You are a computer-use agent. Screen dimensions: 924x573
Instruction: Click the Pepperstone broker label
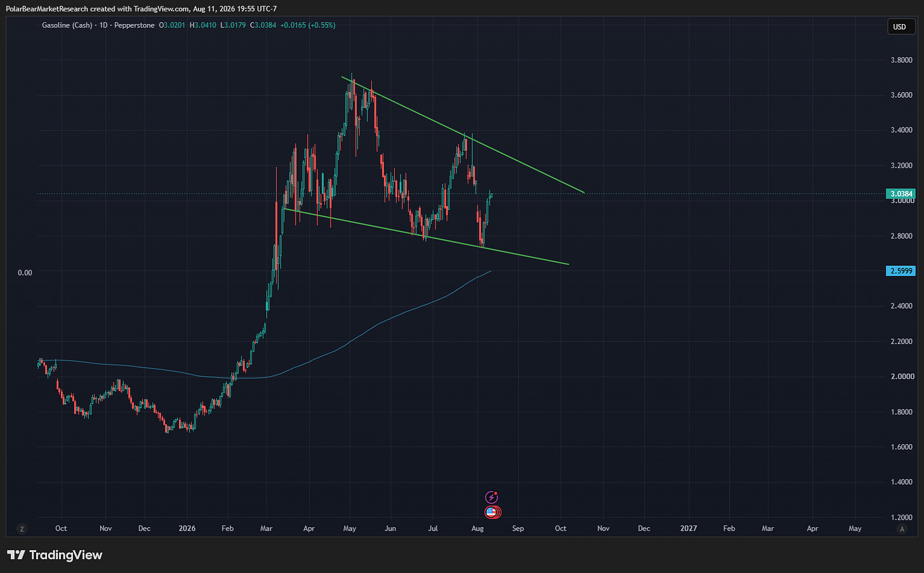pos(135,25)
